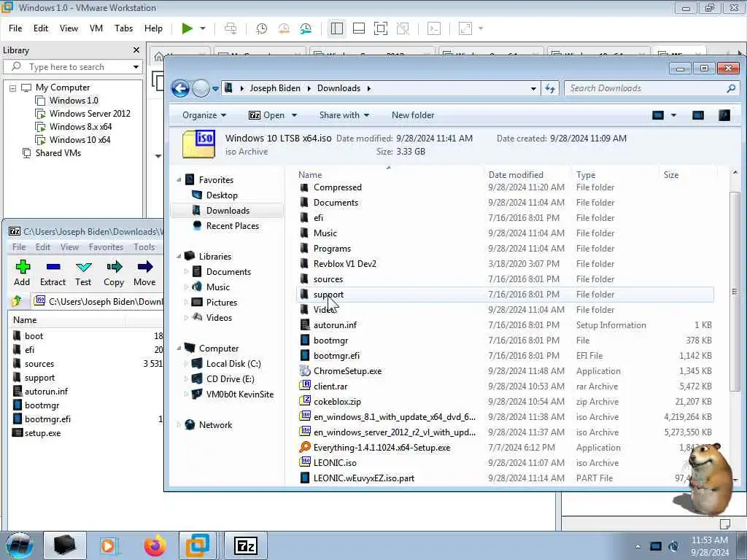Viewport: 747px width, 560px height.
Task: Select the Revblox V1 Dev2 folder
Action: [344, 264]
